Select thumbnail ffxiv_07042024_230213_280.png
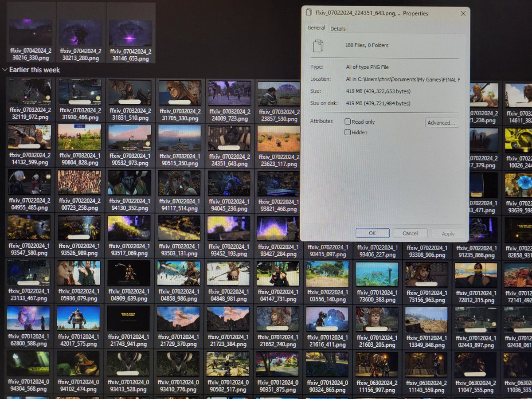The image size is (532, 399). pyautogui.click(x=81, y=33)
